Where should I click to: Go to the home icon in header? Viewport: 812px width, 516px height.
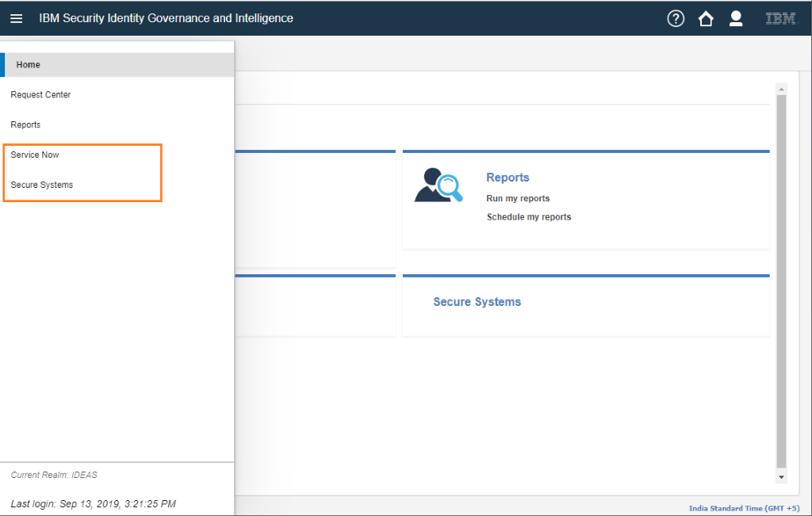point(705,19)
